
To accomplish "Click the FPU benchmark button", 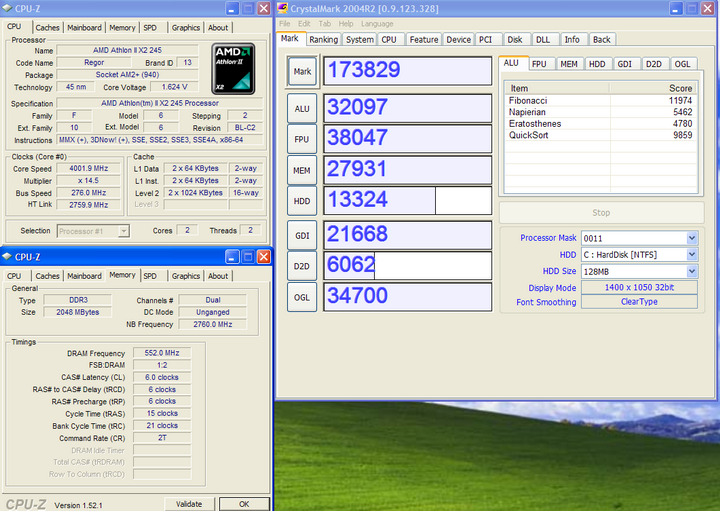I will tap(302, 139).
